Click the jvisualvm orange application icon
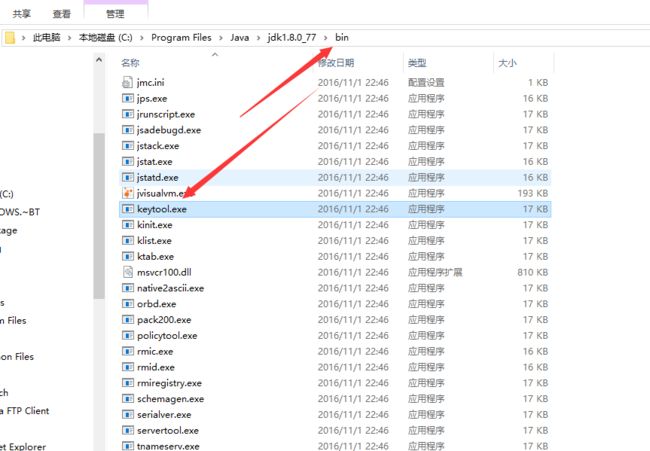This screenshot has width=650, height=451. [127, 193]
